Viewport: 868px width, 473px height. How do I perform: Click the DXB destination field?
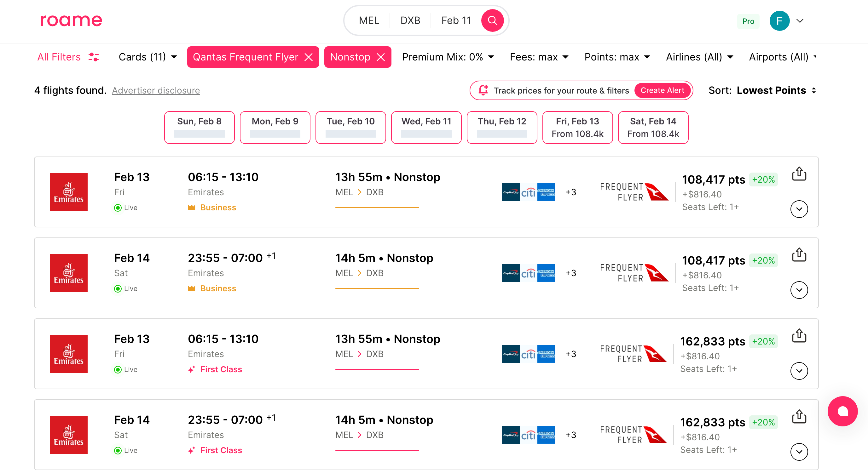[x=410, y=20]
